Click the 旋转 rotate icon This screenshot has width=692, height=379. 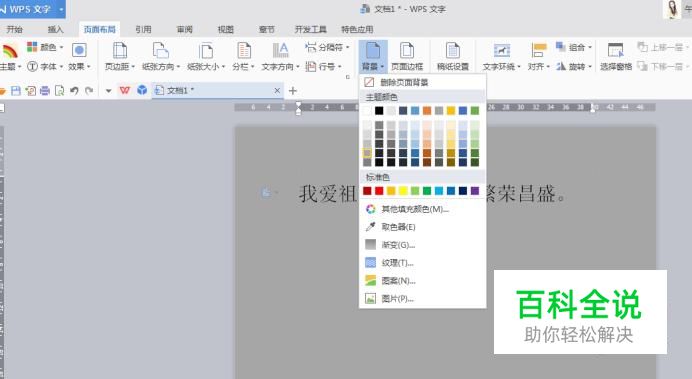560,66
